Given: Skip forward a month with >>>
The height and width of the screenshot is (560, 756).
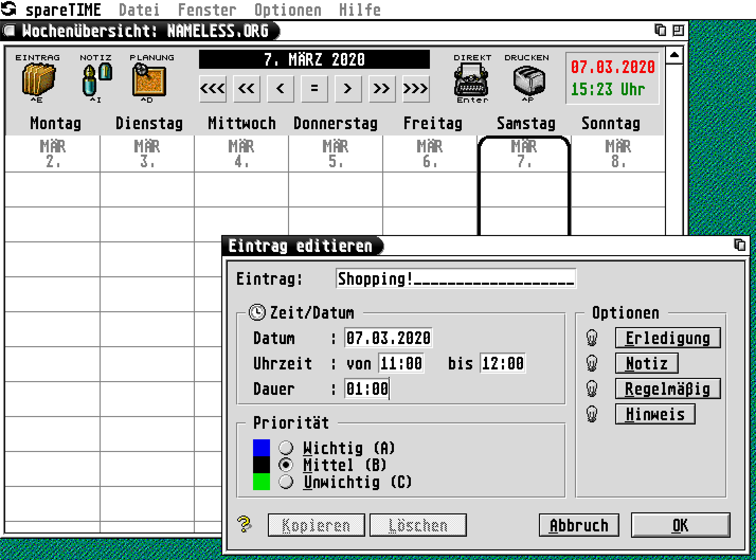Looking at the screenshot, I should point(416,88).
